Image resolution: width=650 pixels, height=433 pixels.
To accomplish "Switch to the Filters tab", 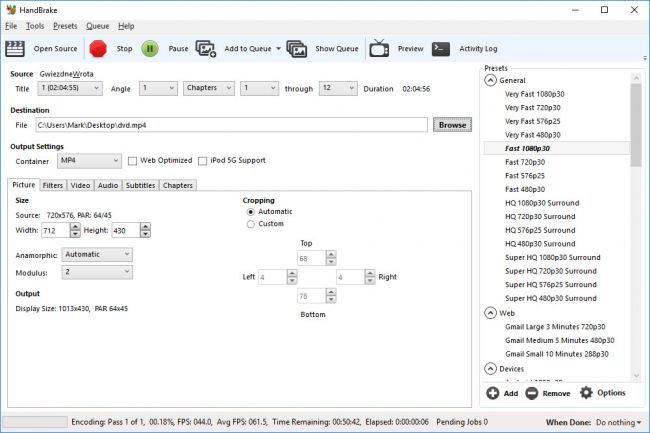I will click(x=53, y=185).
